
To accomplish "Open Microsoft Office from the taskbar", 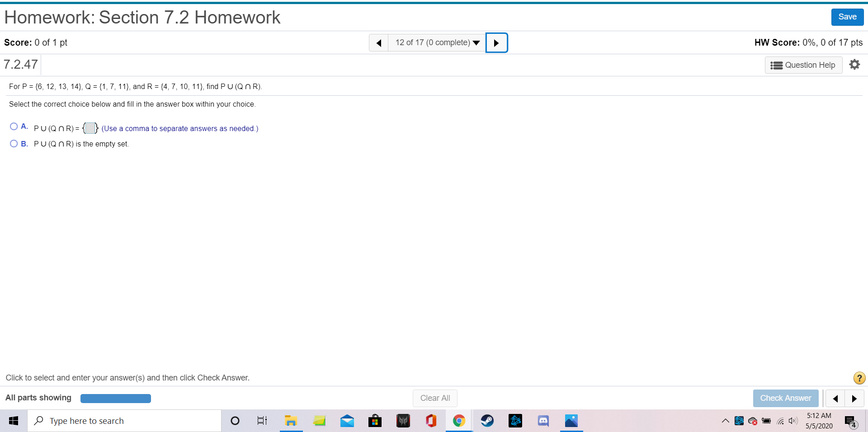I will point(431,421).
